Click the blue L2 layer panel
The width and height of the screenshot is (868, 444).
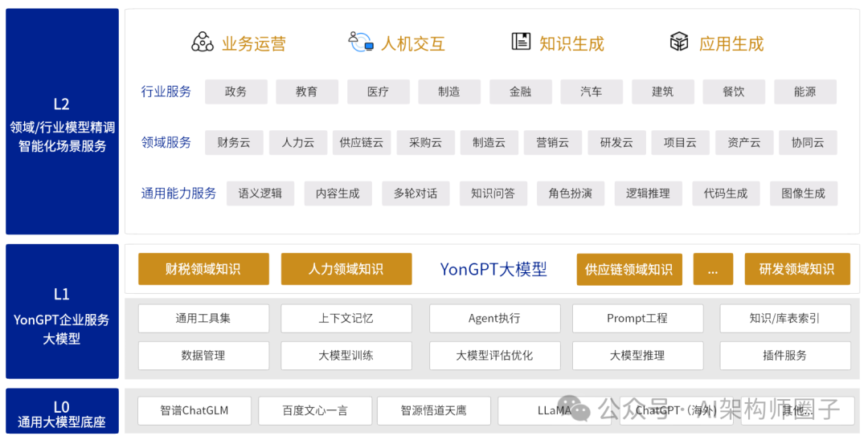point(62,122)
